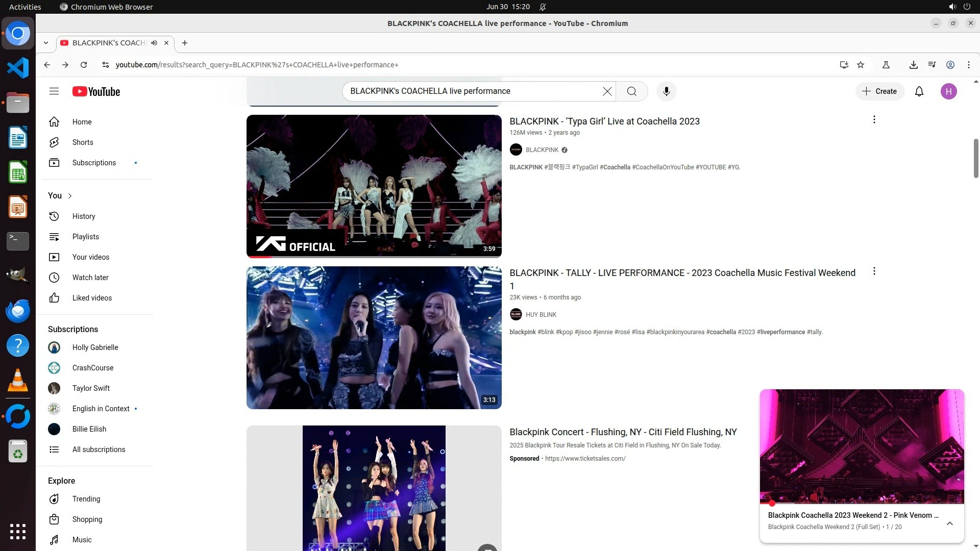Open Shorts from the sidebar
Screen dimensions: 980x551
click(82, 142)
